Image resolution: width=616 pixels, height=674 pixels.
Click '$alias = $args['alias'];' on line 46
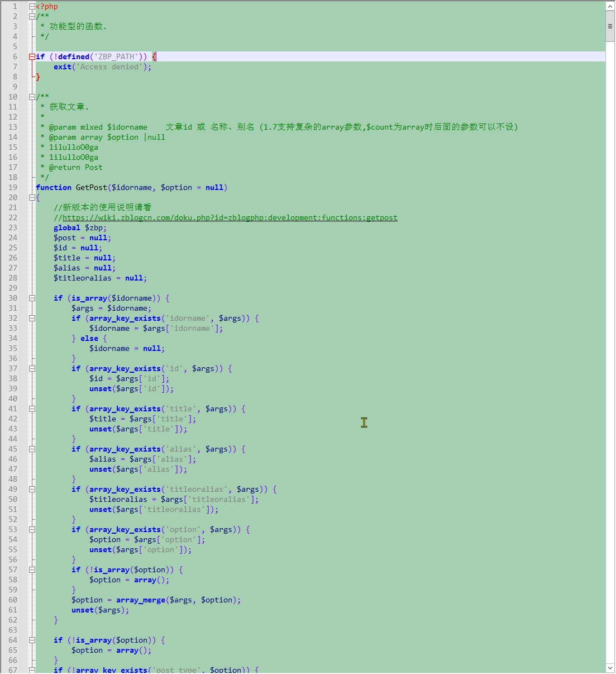[x=143, y=459]
